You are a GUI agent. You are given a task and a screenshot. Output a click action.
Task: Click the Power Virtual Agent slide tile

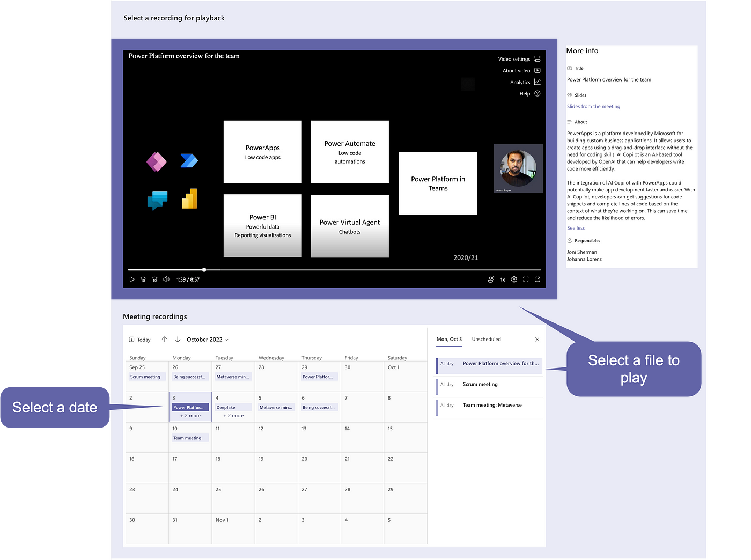[350, 226]
